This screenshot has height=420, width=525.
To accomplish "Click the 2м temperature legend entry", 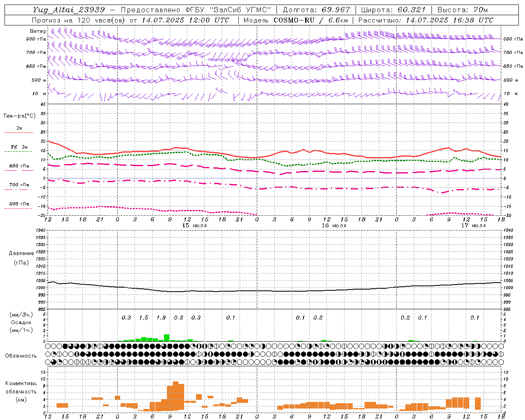I will click(19, 128).
